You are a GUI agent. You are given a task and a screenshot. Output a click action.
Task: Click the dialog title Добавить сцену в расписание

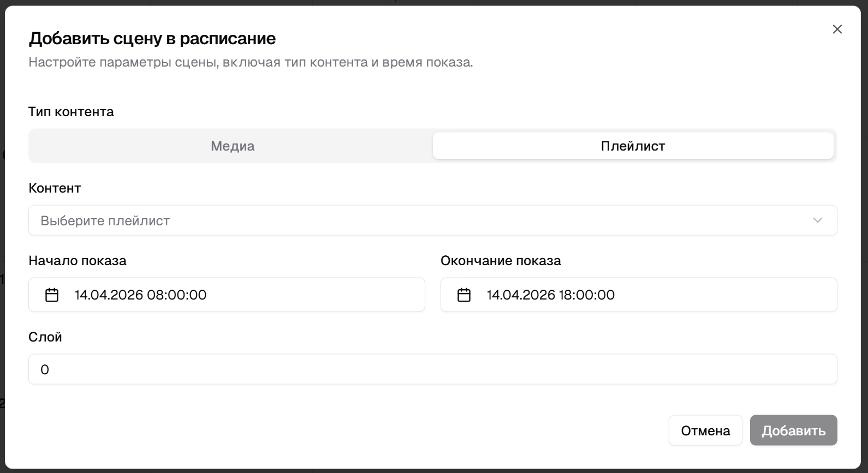152,39
